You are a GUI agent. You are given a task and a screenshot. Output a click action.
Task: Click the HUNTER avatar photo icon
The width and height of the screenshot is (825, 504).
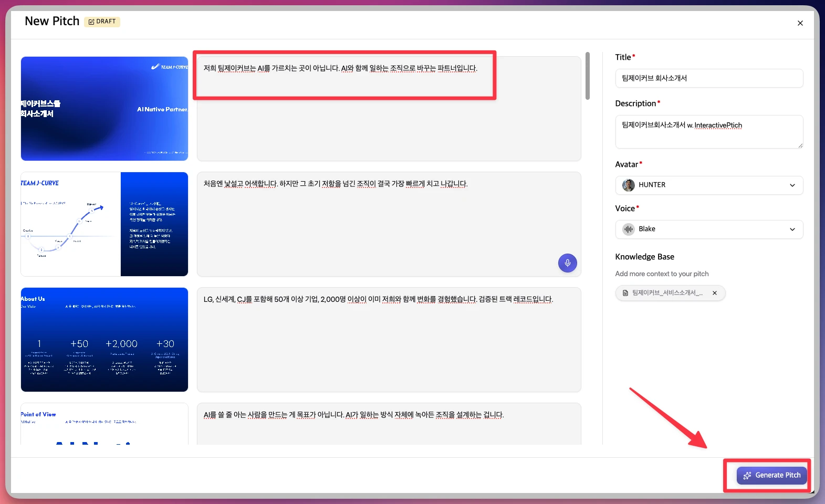tap(628, 185)
